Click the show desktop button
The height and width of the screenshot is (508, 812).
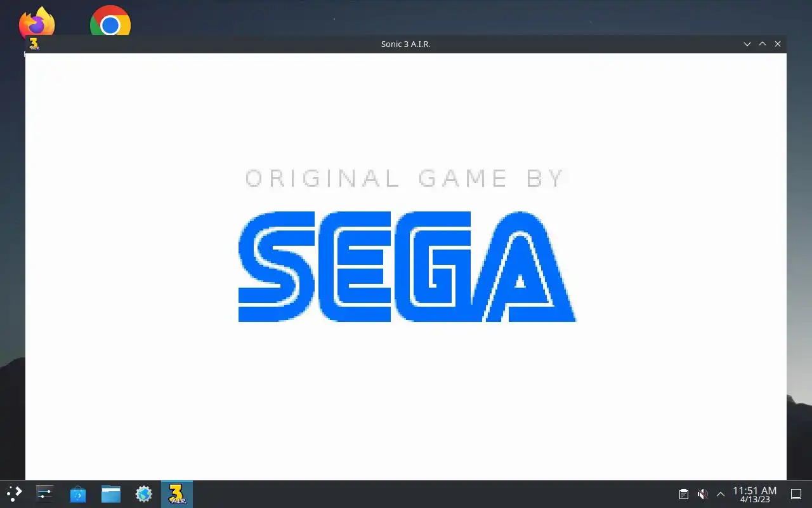coord(796,494)
